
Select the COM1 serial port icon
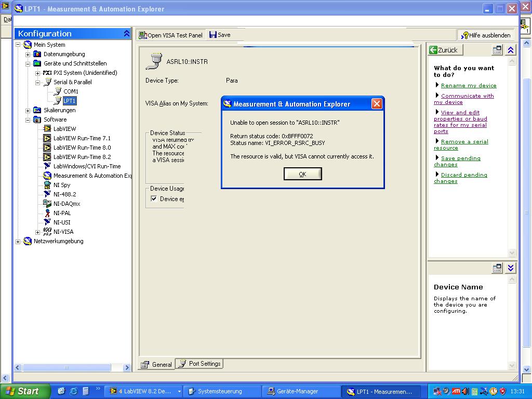(x=57, y=91)
